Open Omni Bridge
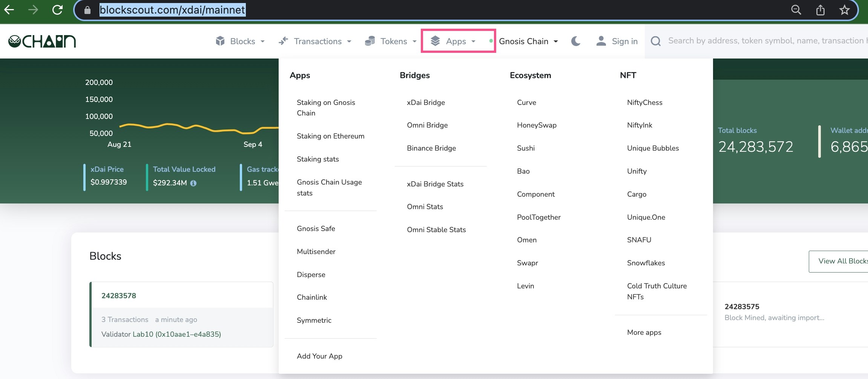Image resolution: width=868 pixels, height=379 pixels. click(x=427, y=125)
